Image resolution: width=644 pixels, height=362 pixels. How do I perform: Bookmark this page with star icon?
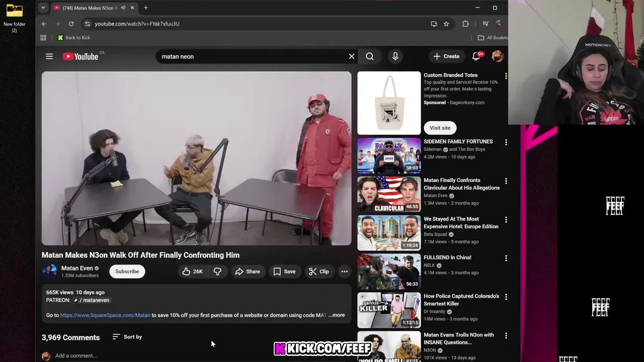[446, 24]
